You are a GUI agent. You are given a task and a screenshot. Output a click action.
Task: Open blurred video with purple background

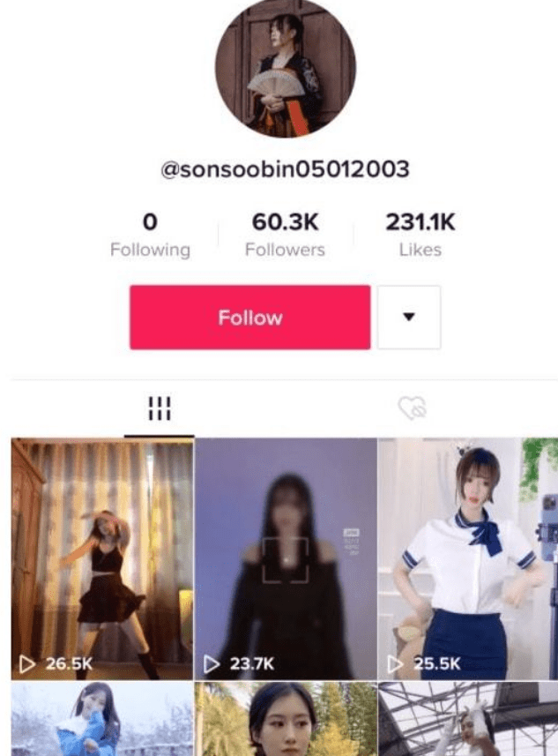pyautogui.click(x=286, y=558)
